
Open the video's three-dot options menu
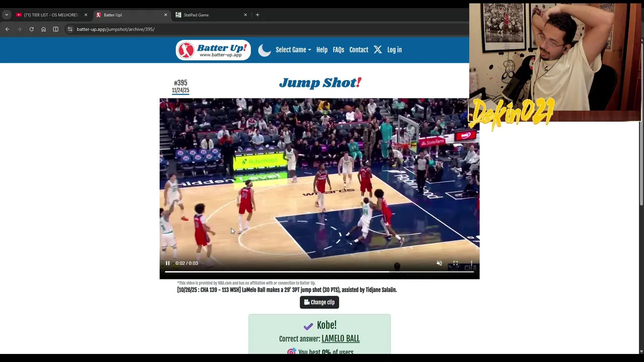[x=471, y=263]
